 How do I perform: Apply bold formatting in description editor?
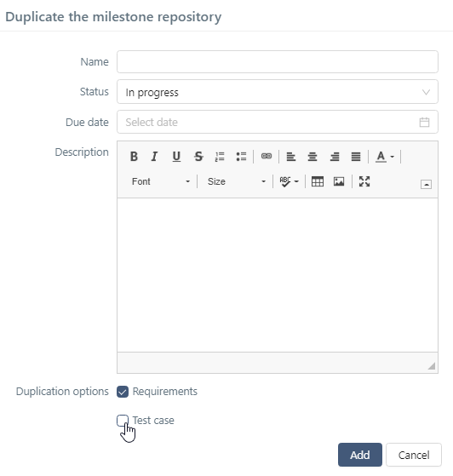pos(134,157)
